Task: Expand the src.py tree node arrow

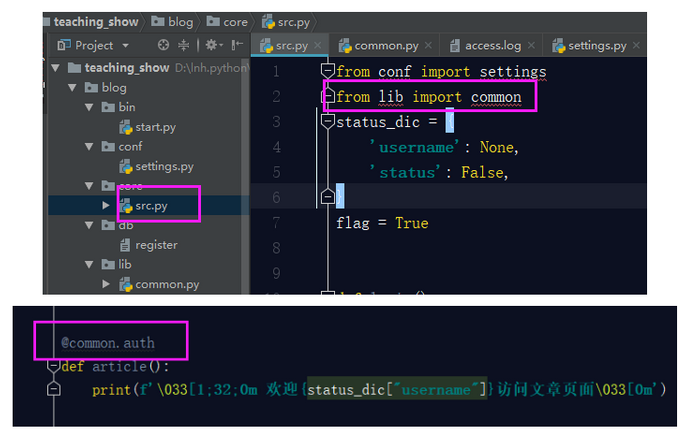Action: point(106,205)
